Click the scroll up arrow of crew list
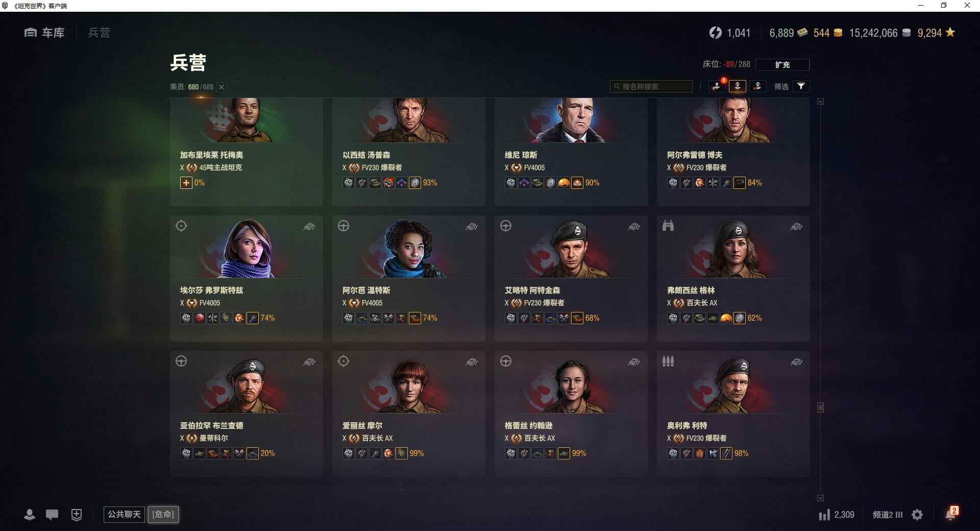This screenshot has height=531, width=980. [x=820, y=102]
